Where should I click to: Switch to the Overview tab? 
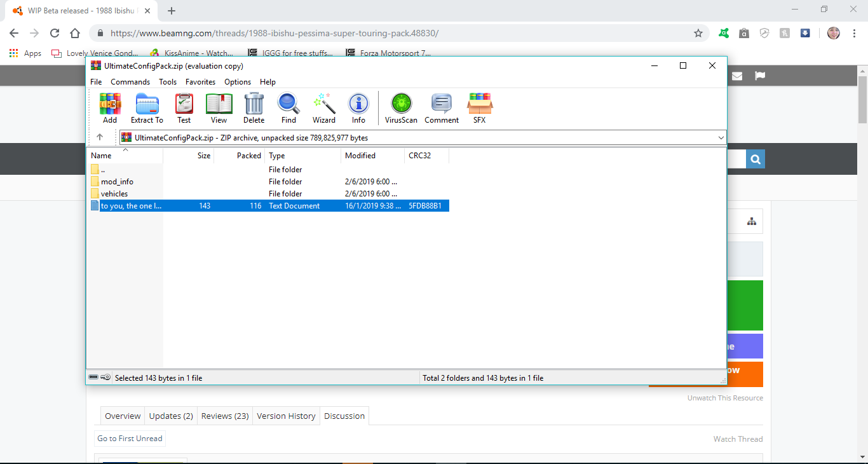tap(123, 416)
